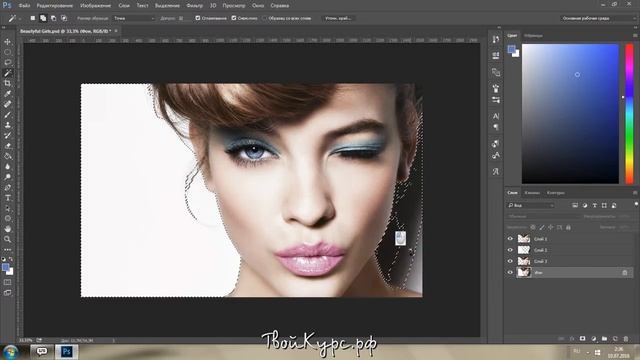Click Intersect with Selection mode icon

(x=64, y=18)
